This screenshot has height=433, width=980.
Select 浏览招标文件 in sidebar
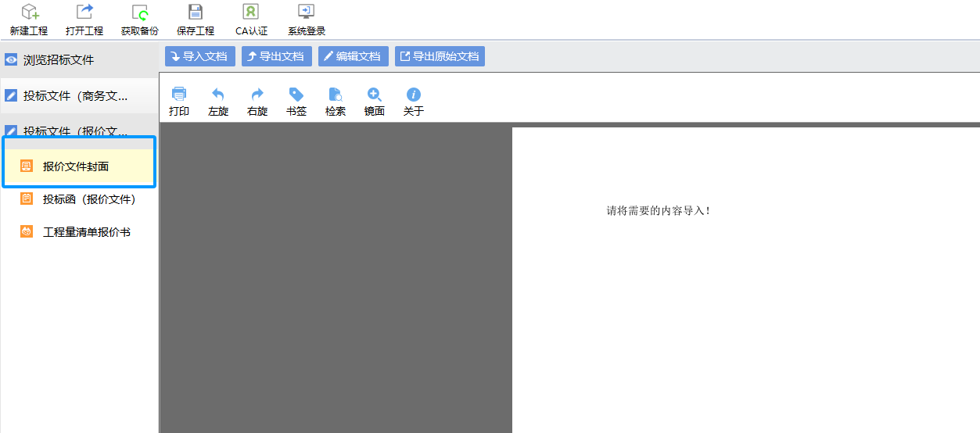79,59
